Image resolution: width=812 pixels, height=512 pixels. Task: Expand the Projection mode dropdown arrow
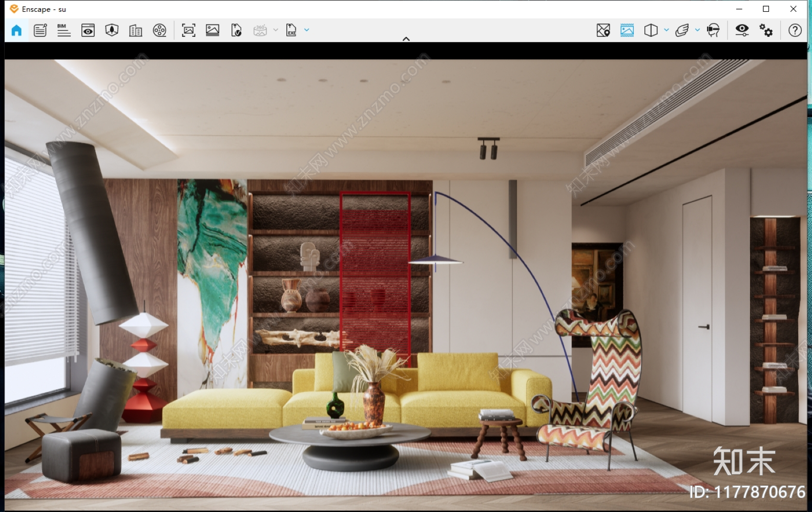tap(667, 30)
